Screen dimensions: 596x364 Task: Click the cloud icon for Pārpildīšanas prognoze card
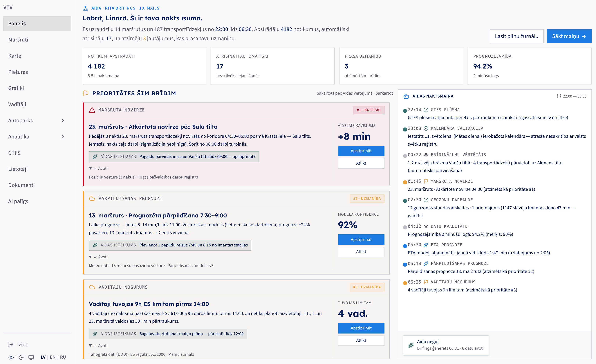tap(92, 199)
